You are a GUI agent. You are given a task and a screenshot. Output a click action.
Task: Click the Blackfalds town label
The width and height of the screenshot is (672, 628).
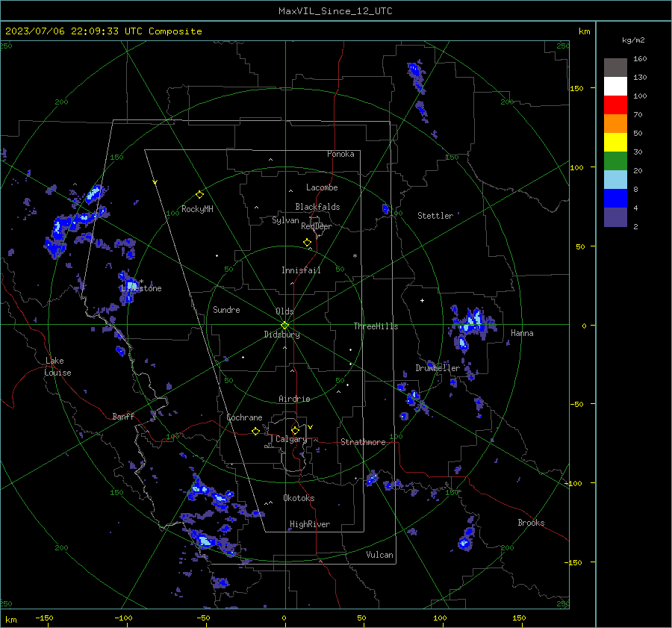click(x=317, y=207)
